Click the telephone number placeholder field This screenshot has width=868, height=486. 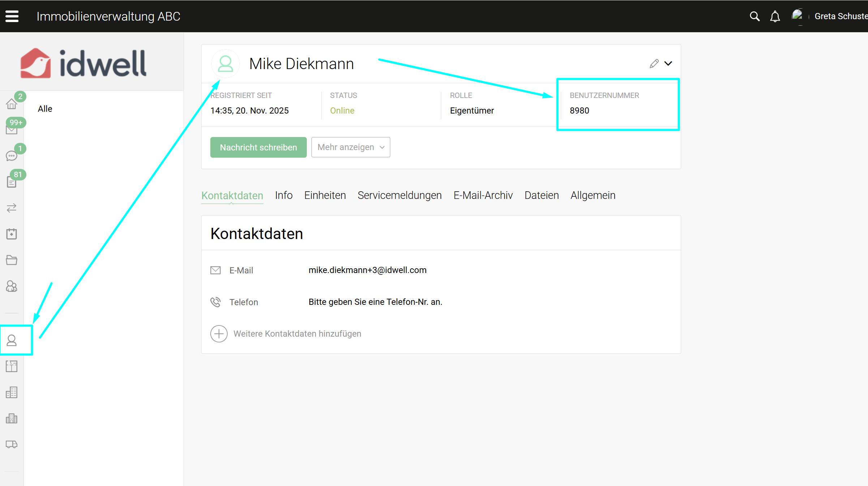coord(375,302)
